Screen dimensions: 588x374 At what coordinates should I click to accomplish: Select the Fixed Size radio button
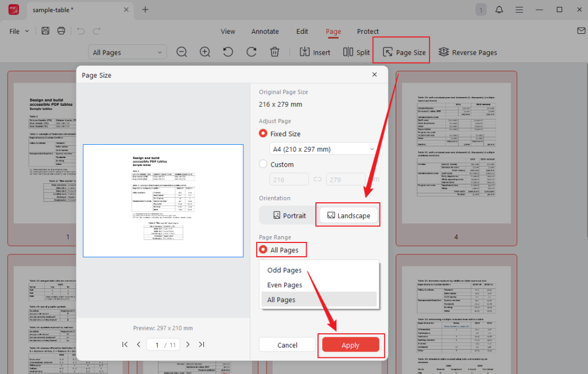[262, 133]
